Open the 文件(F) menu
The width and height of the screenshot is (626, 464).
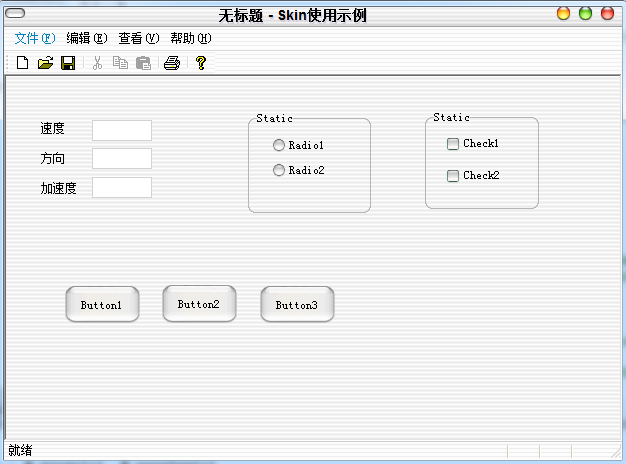pyautogui.click(x=35, y=38)
